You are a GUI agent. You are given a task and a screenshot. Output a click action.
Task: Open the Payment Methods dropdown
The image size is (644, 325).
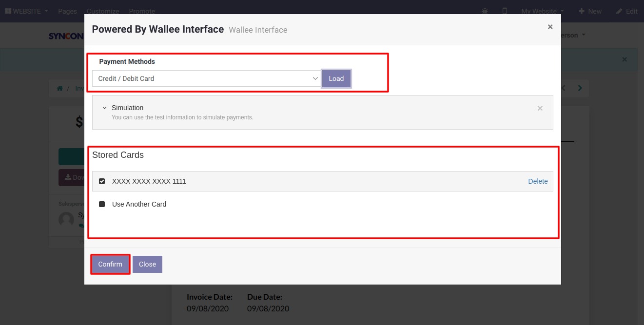coord(206,78)
